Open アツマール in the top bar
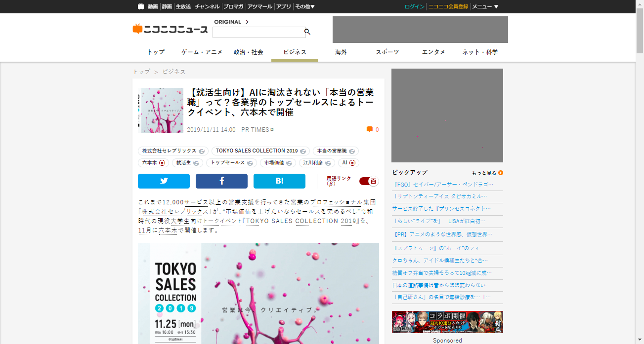Viewport: 644px width, 344px height. pos(260,6)
